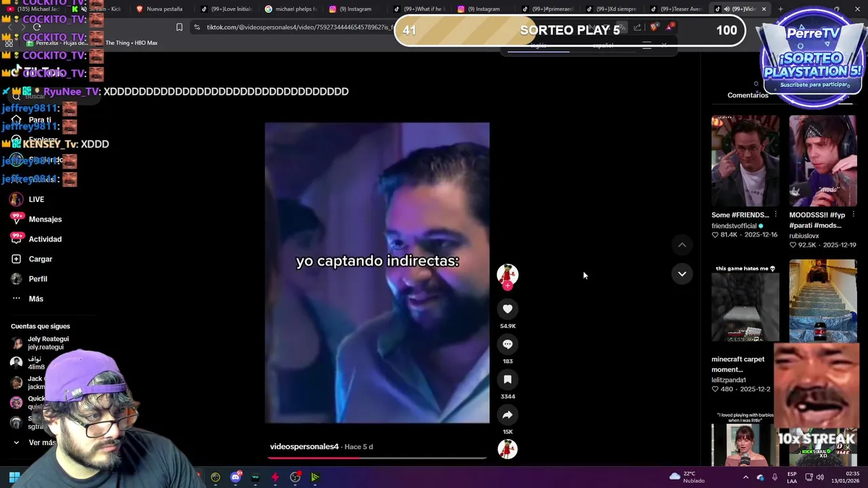Show hidden system tray icons chevron

point(745,477)
